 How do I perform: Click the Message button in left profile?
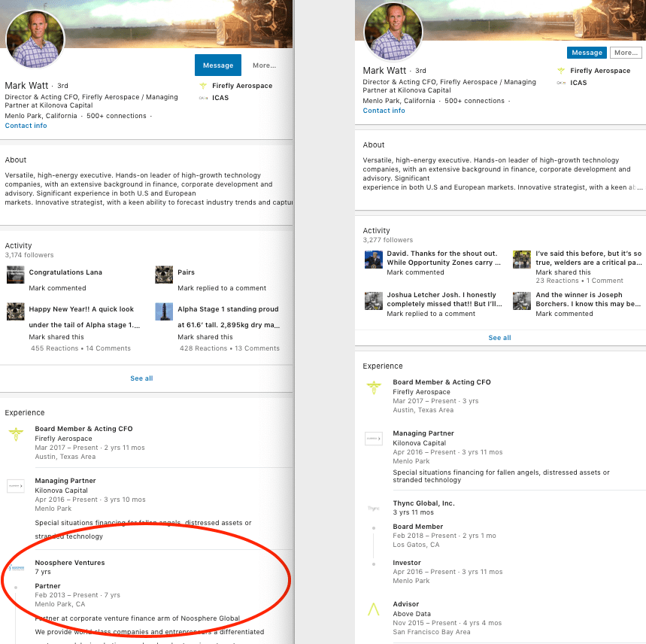218,65
